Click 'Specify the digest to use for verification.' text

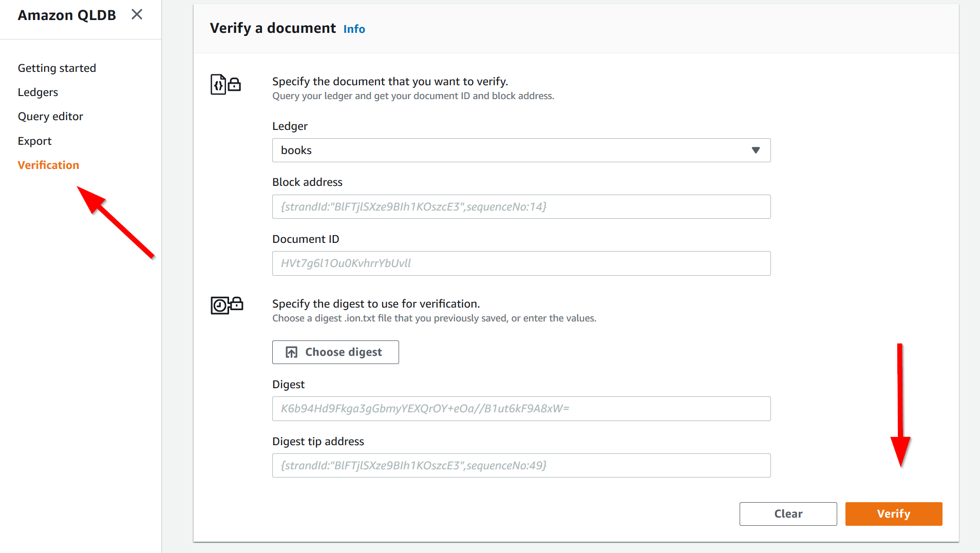[x=376, y=304]
